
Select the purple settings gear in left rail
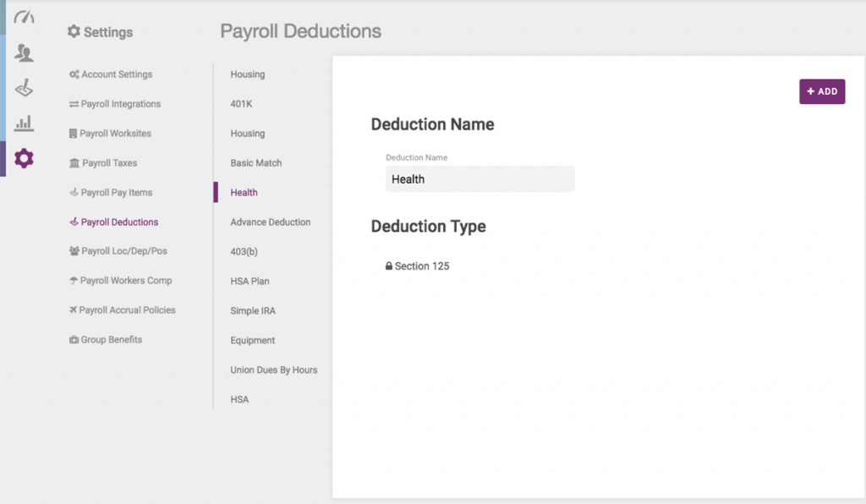click(x=24, y=158)
